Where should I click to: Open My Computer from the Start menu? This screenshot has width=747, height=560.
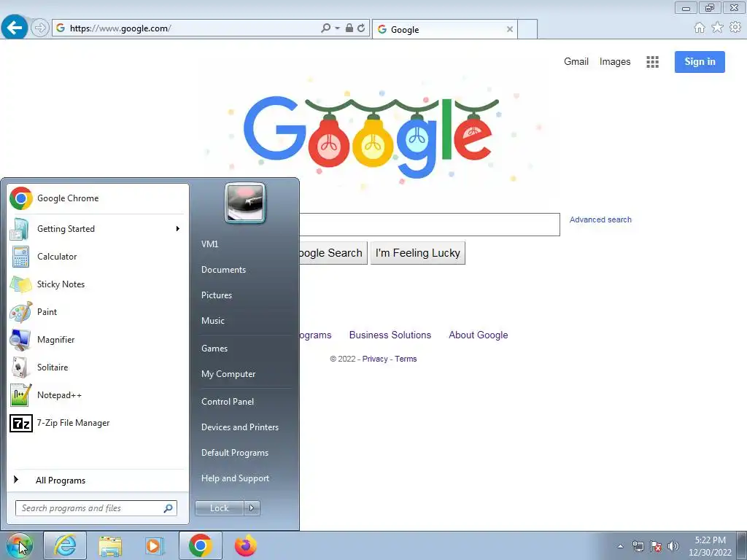pos(228,374)
